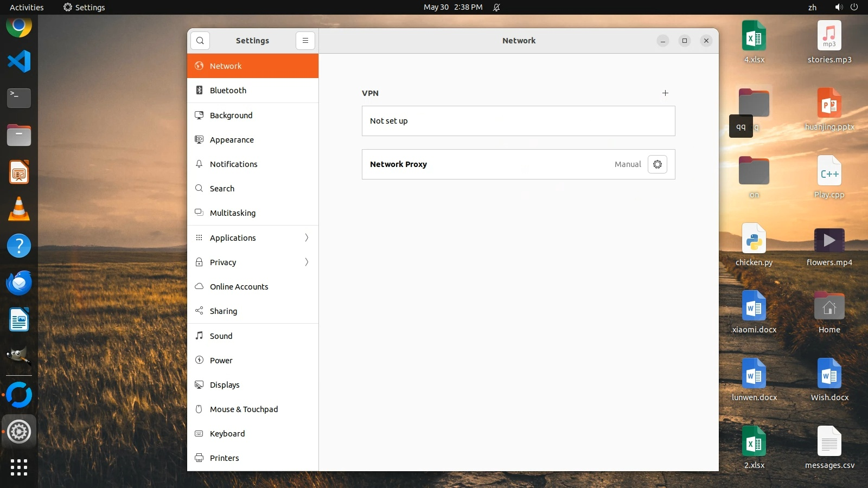Click the Activities button
868x488 pixels.
(x=27, y=7)
